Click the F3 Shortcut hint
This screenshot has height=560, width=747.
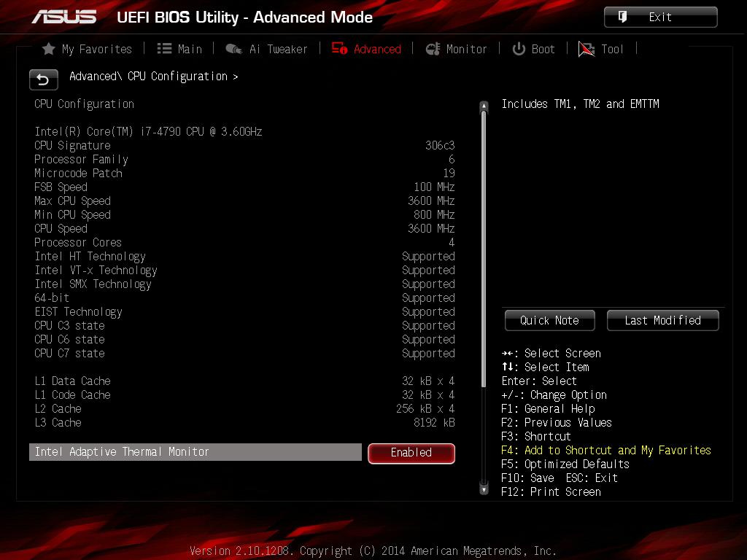(536, 436)
